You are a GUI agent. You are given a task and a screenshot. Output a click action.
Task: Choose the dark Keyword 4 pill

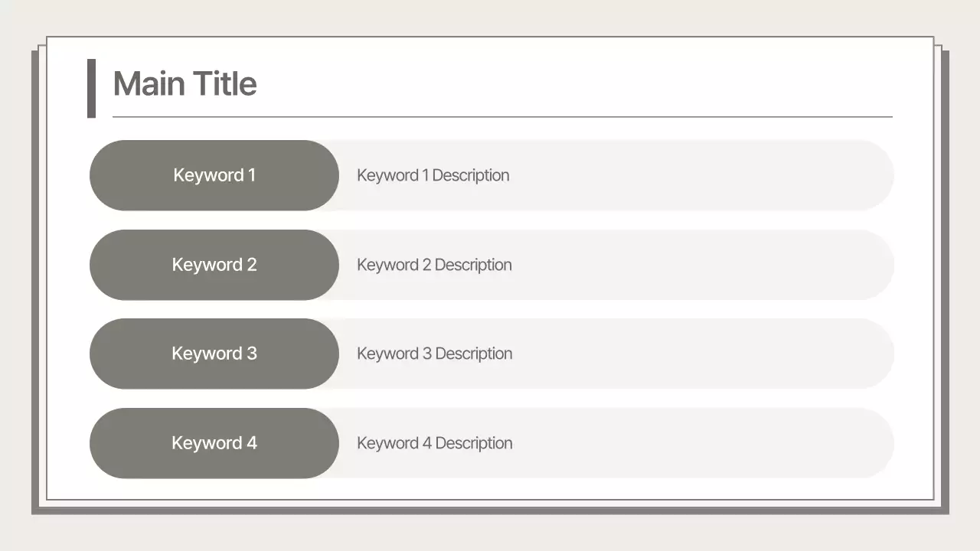click(x=214, y=443)
